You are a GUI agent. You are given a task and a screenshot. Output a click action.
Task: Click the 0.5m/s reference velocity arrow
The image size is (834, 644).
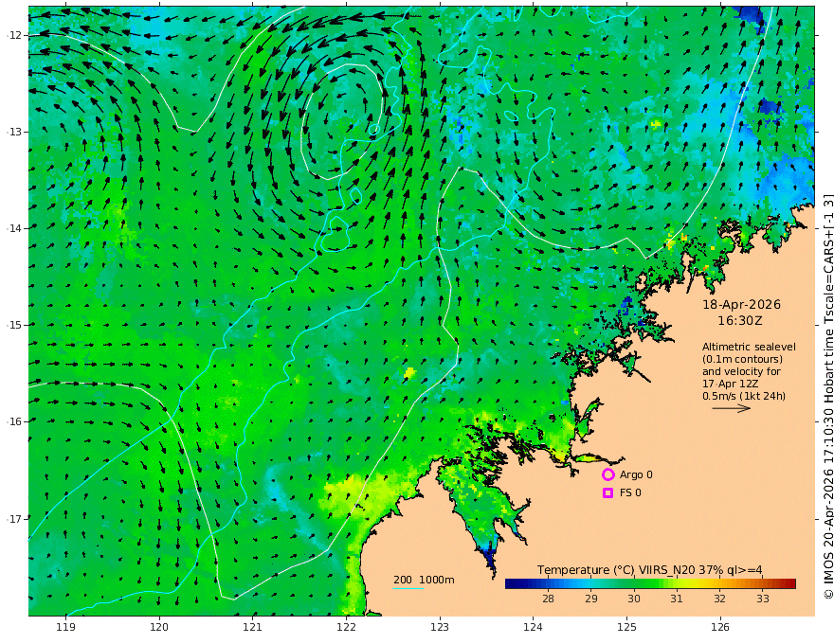point(732,408)
